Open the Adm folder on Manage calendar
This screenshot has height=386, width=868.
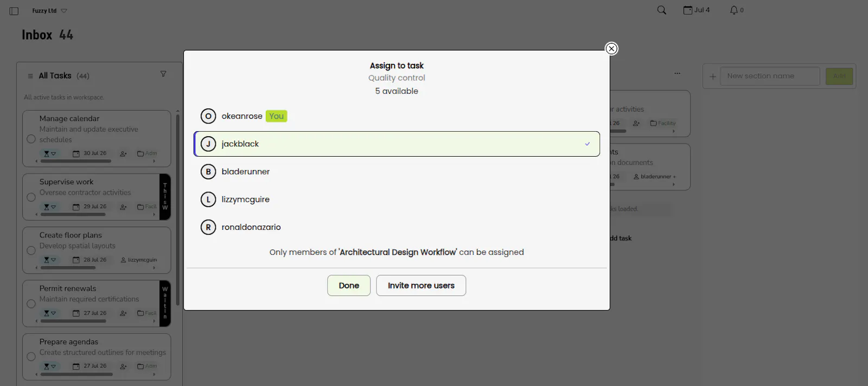tap(147, 153)
